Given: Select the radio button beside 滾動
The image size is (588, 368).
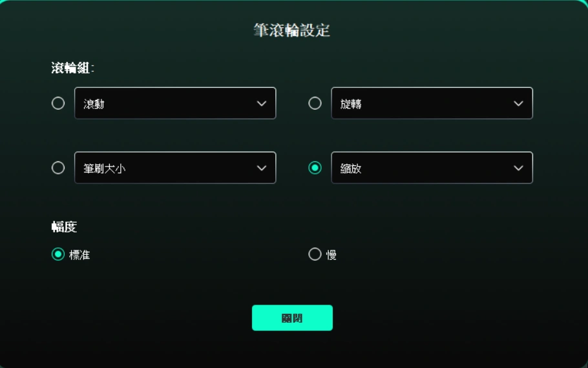Looking at the screenshot, I should [58, 103].
